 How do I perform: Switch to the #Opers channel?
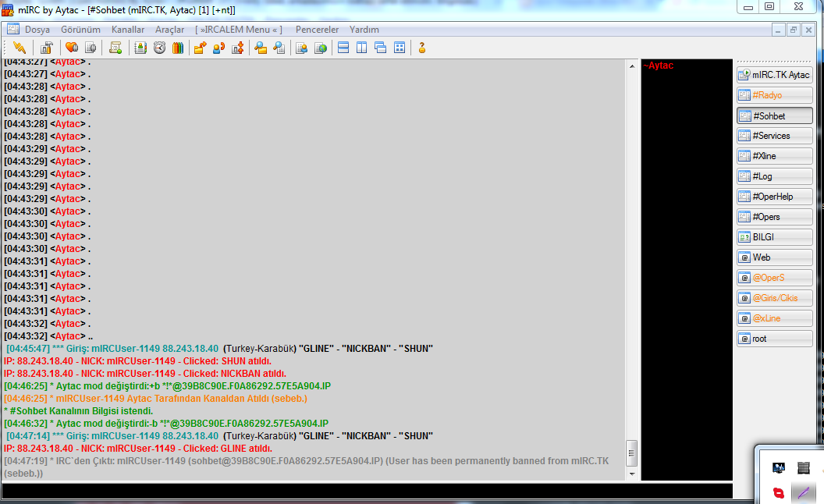(775, 217)
